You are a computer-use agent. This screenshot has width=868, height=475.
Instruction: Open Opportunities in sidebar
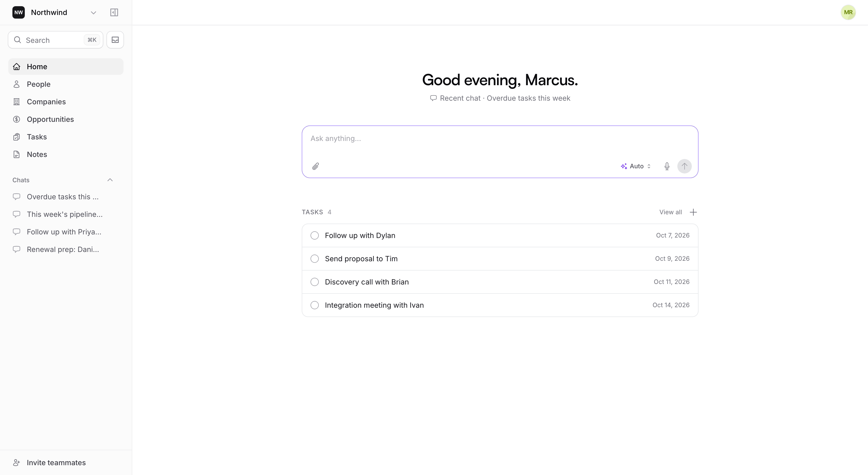pyautogui.click(x=66, y=119)
